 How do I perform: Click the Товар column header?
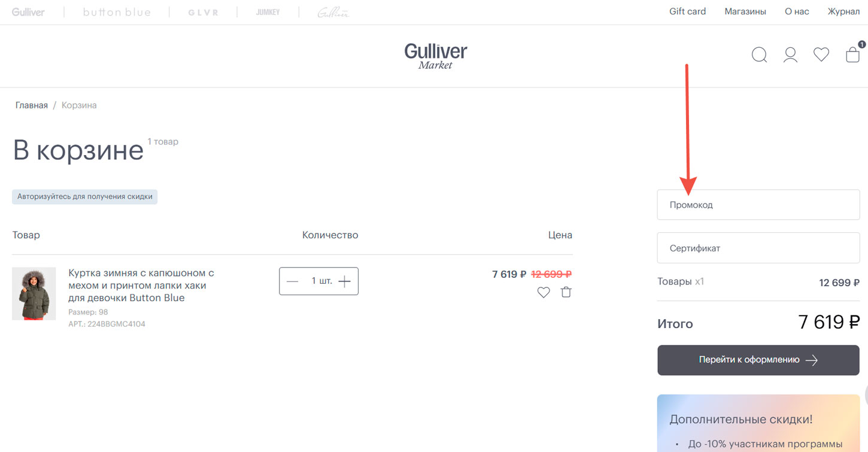click(26, 235)
